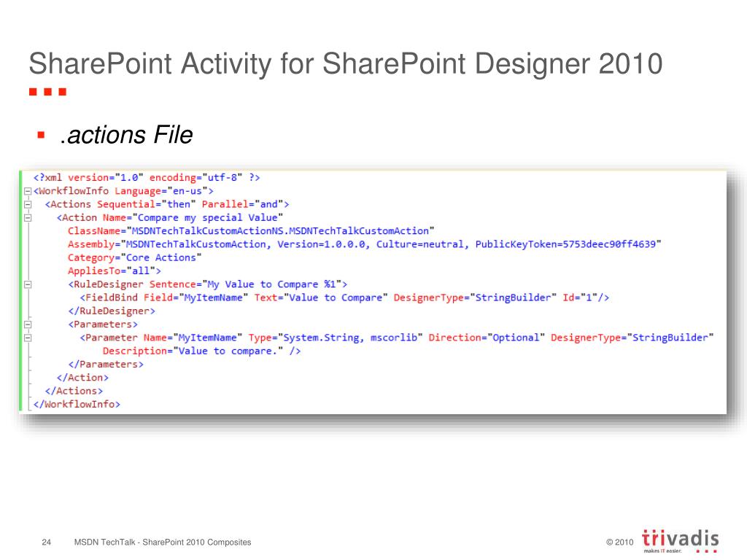Click the Parallel="and" attribute
The width and height of the screenshot is (747, 560).
[242, 204]
